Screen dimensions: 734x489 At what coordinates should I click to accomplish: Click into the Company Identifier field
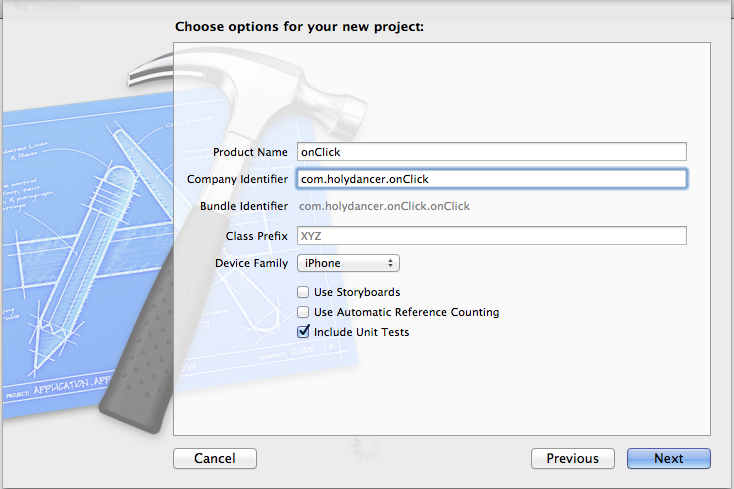(x=492, y=179)
